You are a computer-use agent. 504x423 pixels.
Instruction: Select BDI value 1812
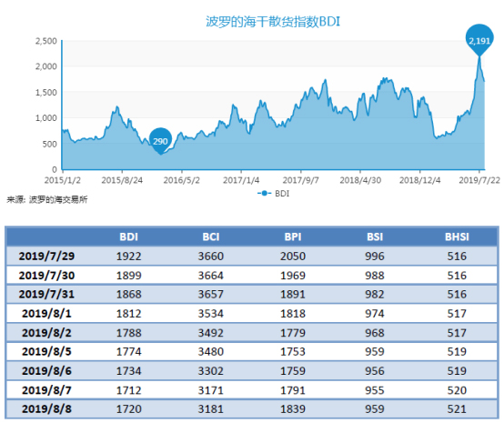[x=128, y=314]
